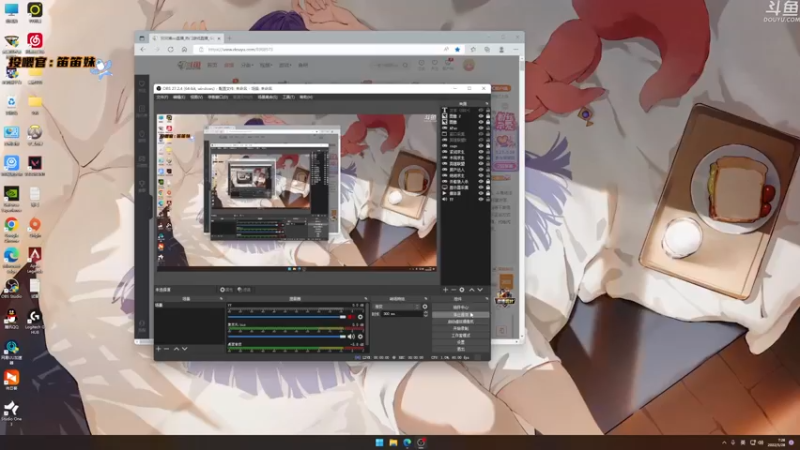
Task: Switch to Edge from the taskbar
Action: click(407, 442)
